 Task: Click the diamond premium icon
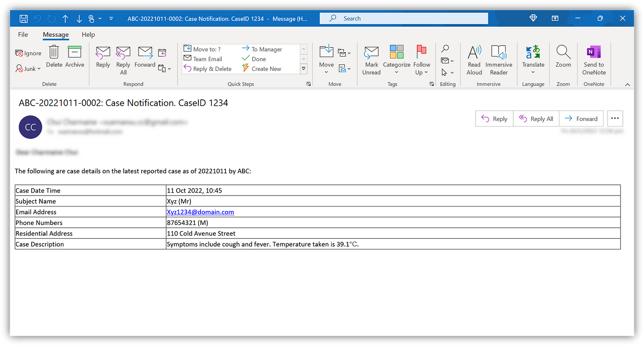(x=533, y=18)
